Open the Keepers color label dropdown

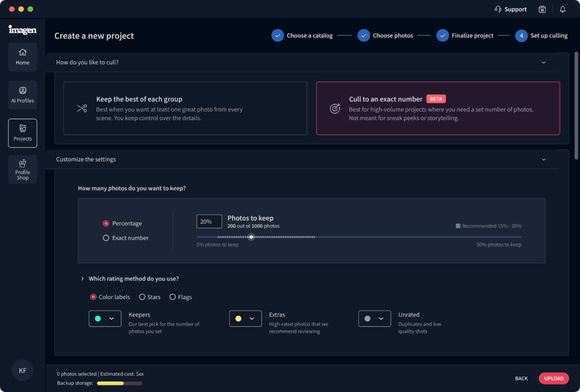pos(105,319)
